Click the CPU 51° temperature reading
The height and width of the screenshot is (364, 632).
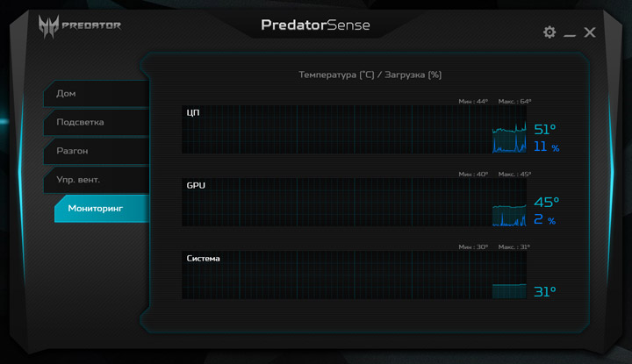(x=545, y=130)
